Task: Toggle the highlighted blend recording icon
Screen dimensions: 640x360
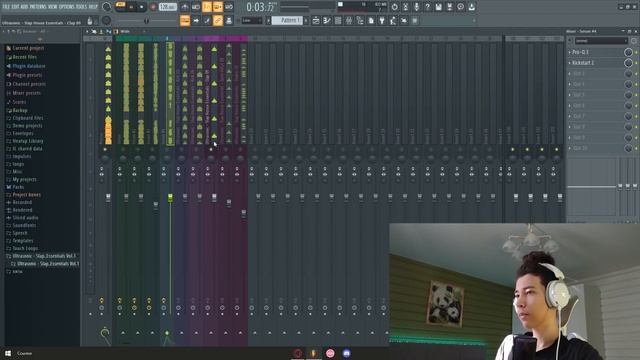Action: (218, 7)
